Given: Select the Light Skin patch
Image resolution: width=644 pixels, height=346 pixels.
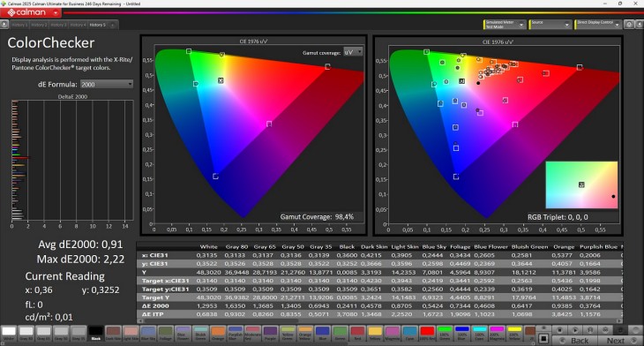Looking at the screenshot, I should tap(131, 334).
